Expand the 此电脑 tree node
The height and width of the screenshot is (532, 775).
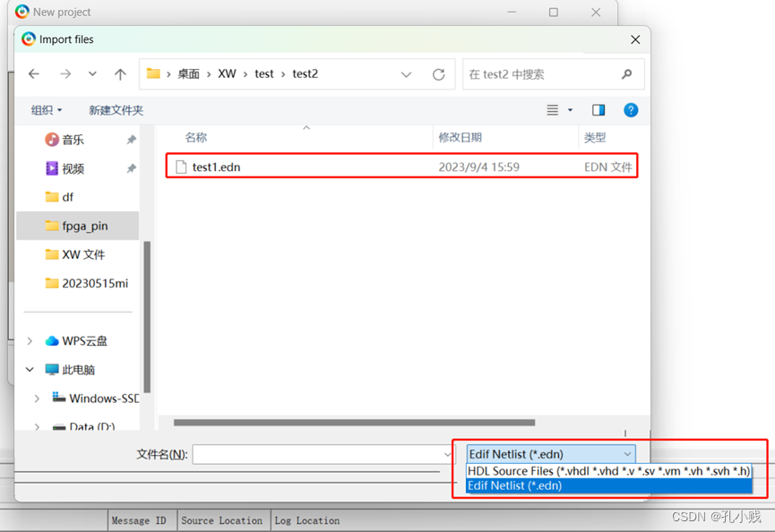[x=30, y=369]
